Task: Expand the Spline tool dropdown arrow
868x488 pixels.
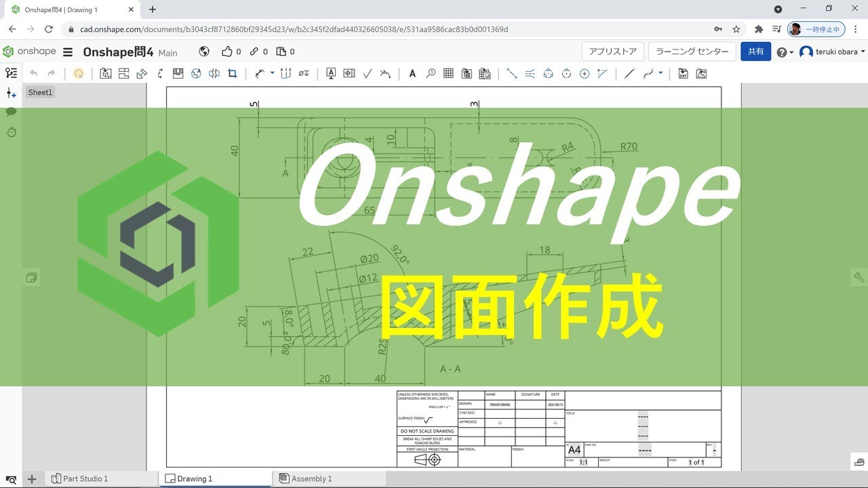Action: 660,73
